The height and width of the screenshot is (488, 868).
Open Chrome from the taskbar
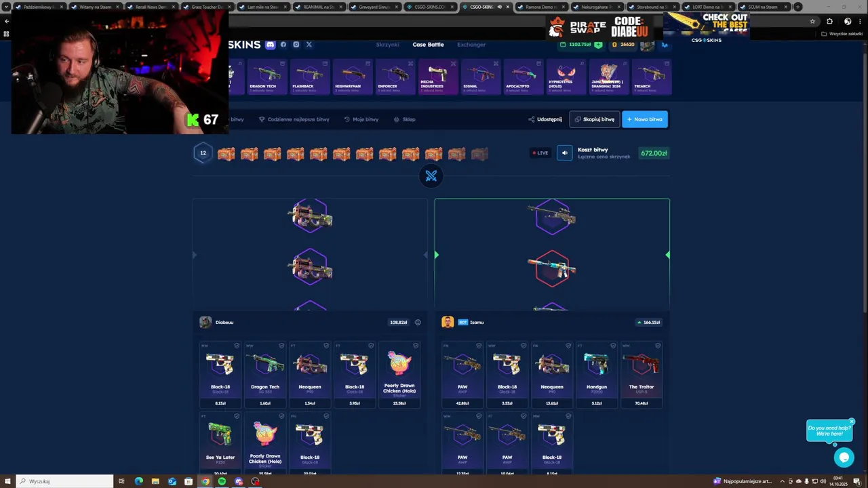tap(205, 481)
